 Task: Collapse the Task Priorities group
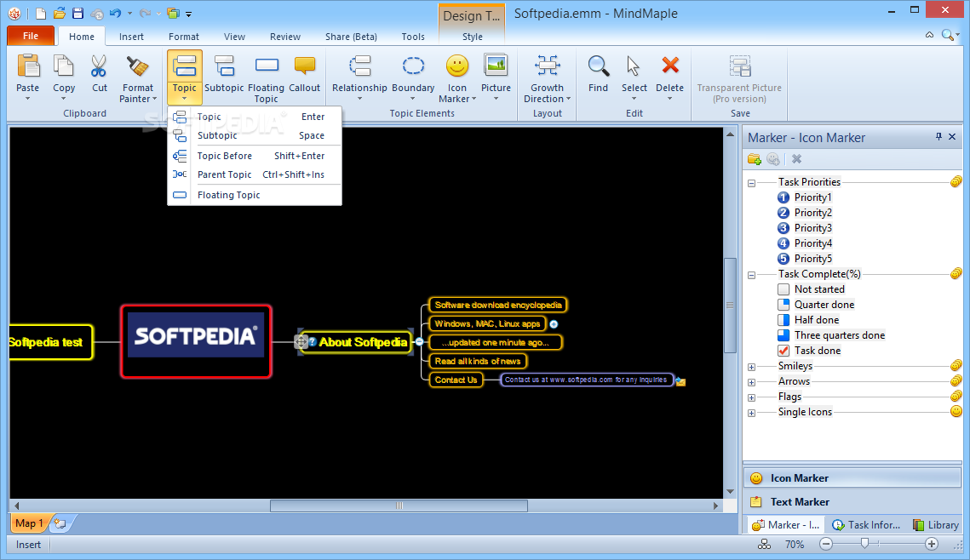(752, 183)
